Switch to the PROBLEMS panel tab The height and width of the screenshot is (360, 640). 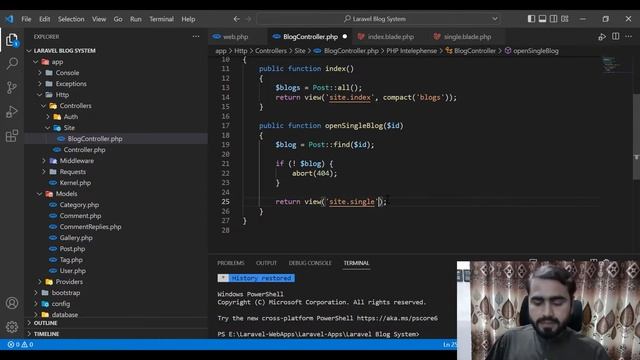[231, 263]
